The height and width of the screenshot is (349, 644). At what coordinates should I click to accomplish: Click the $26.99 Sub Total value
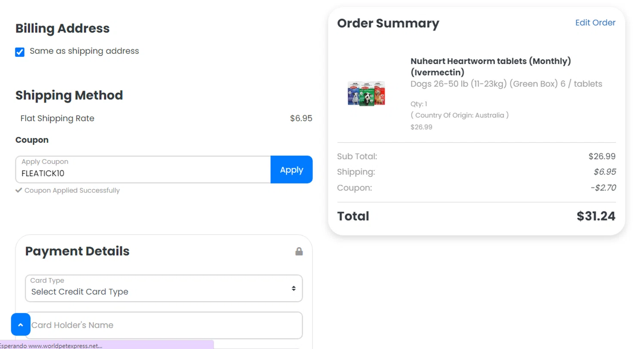coord(602,156)
